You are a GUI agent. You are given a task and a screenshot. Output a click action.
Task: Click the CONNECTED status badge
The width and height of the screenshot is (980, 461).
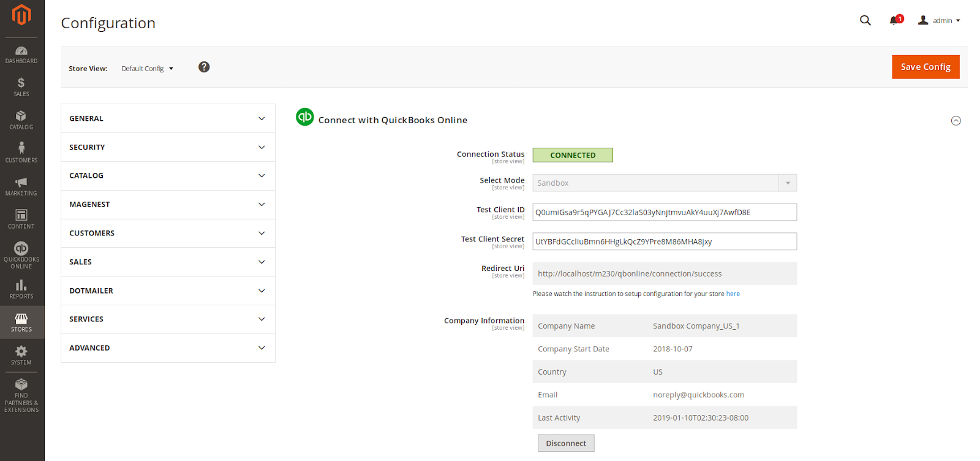(x=573, y=155)
